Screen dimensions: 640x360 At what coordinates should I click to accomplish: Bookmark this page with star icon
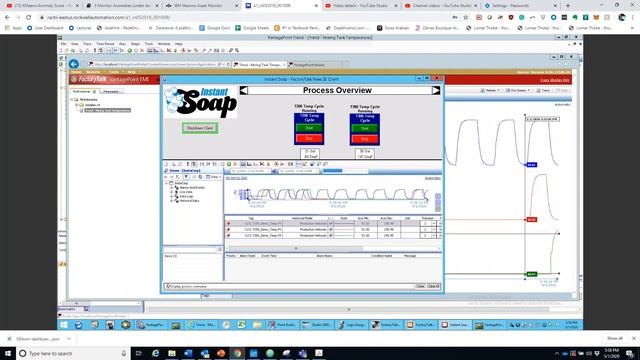(x=466, y=18)
